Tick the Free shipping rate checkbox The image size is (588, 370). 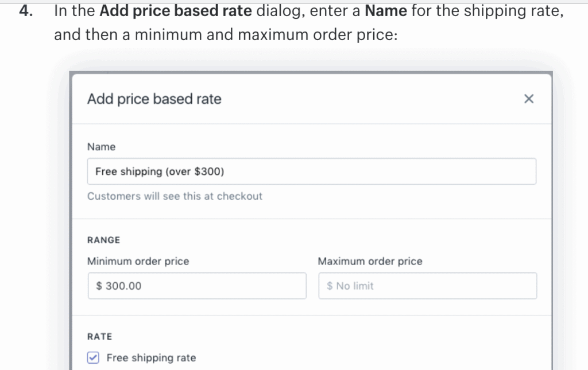point(93,358)
